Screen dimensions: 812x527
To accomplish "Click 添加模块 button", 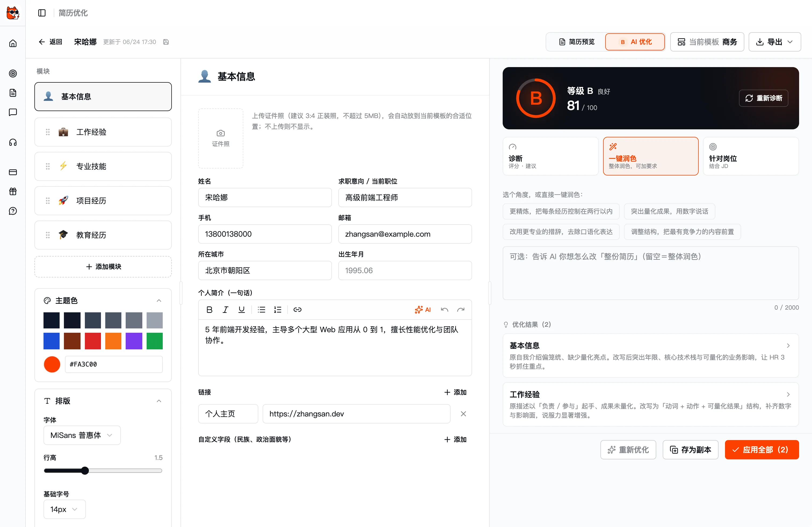I will point(103,266).
